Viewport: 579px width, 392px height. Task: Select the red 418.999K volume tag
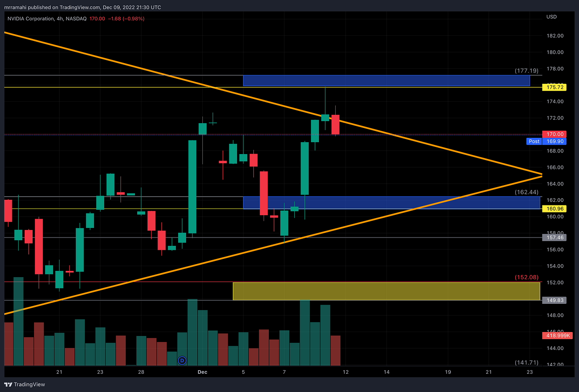[557, 336]
